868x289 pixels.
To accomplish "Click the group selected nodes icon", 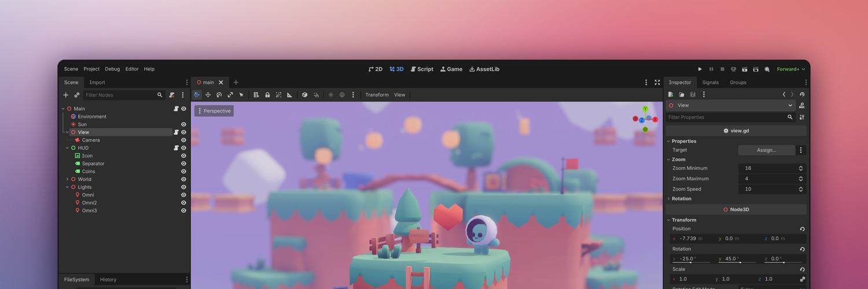I will (278, 95).
